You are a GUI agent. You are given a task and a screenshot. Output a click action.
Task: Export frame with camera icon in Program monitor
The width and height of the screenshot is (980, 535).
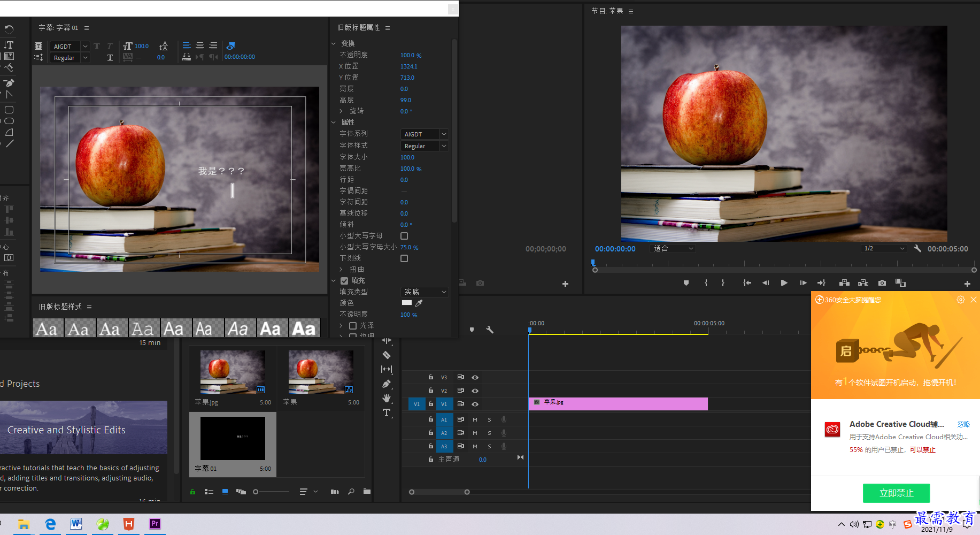882,283
